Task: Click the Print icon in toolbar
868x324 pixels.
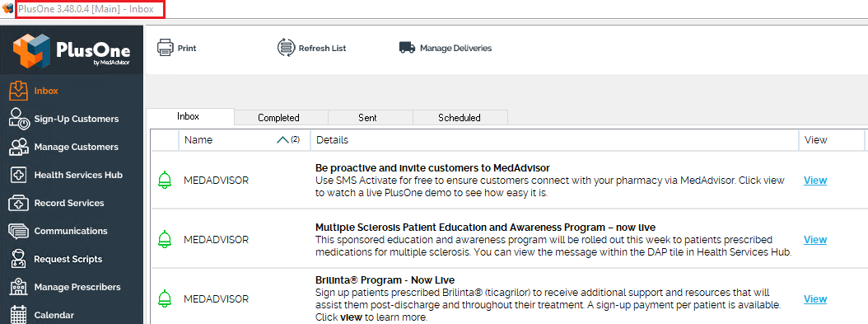Action: 166,48
